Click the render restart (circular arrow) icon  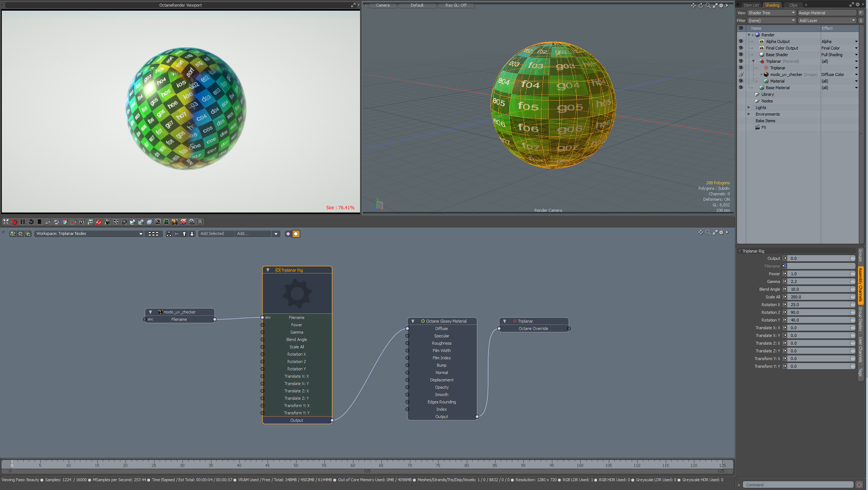[x=31, y=222]
